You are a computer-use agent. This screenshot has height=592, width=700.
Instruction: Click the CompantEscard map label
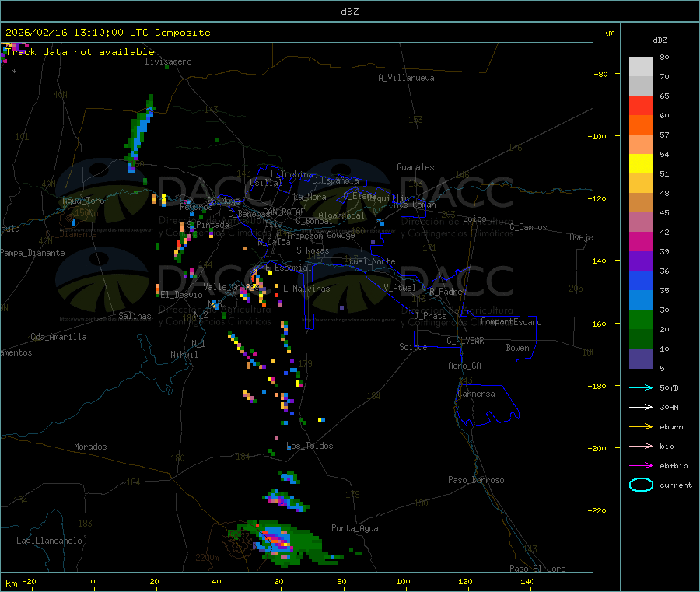pos(511,322)
